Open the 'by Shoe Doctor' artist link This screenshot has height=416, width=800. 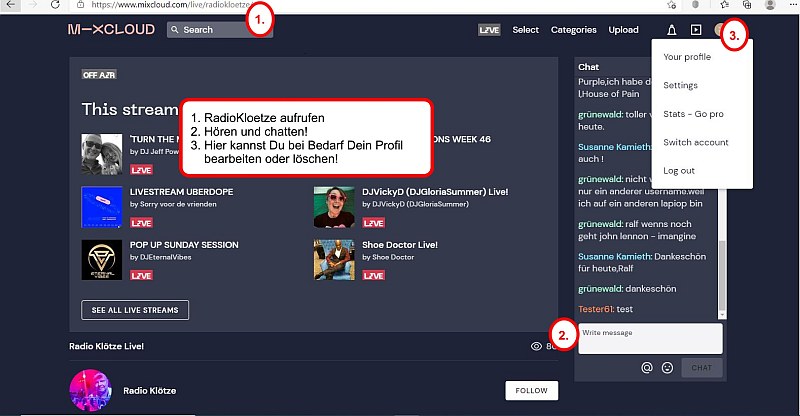click(x=388, y=257)
